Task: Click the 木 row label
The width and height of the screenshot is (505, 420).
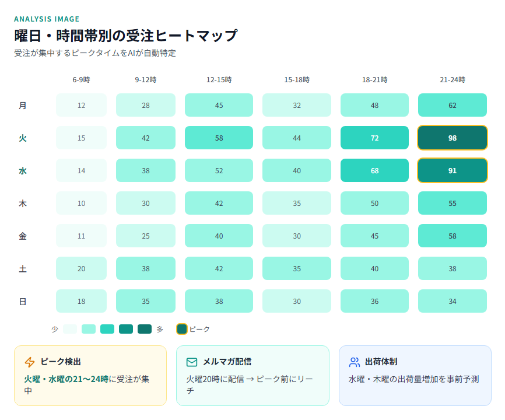Action: pyautogui.click(x=23, y=203)
